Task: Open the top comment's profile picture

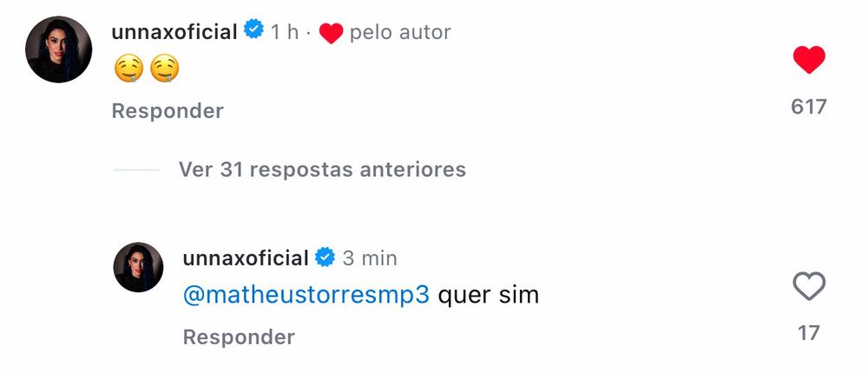Action: pyautogui.click(x=59, y=49)
